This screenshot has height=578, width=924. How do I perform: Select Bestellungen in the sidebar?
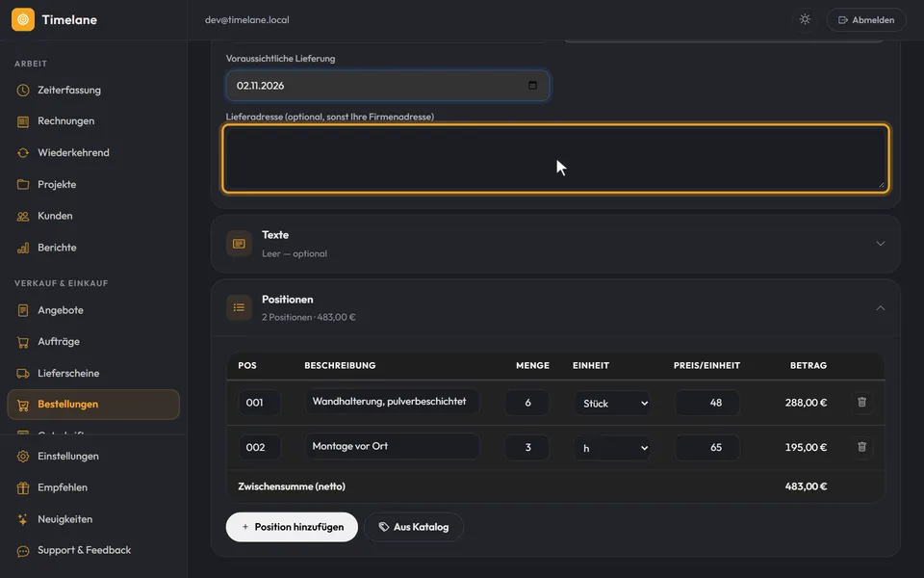point(93,405)
